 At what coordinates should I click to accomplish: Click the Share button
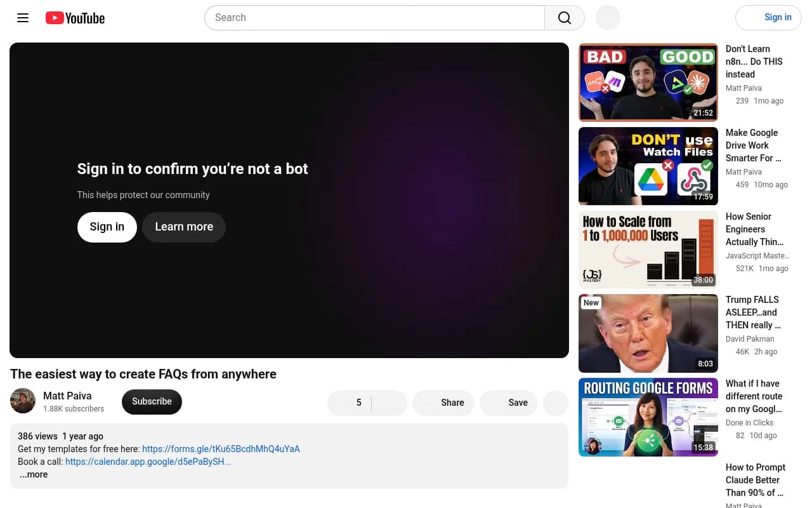(443, 403)
